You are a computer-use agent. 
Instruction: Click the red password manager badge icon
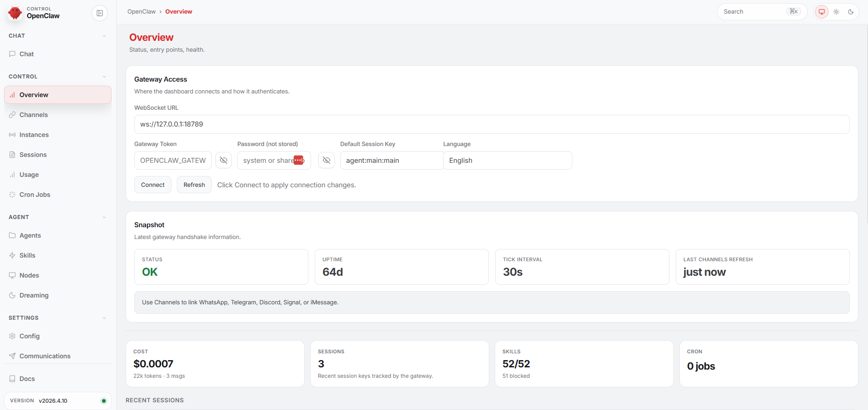point(298,160)
